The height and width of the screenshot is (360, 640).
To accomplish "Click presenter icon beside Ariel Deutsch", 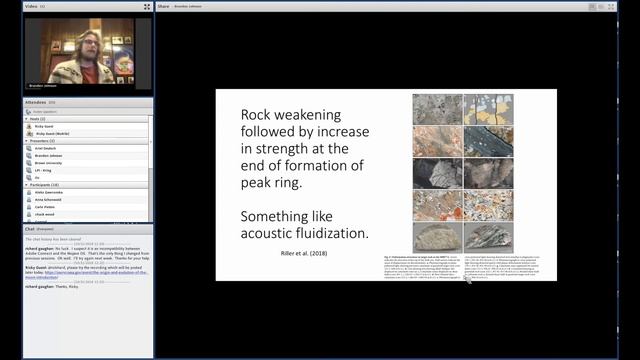I will coord(29,149).
